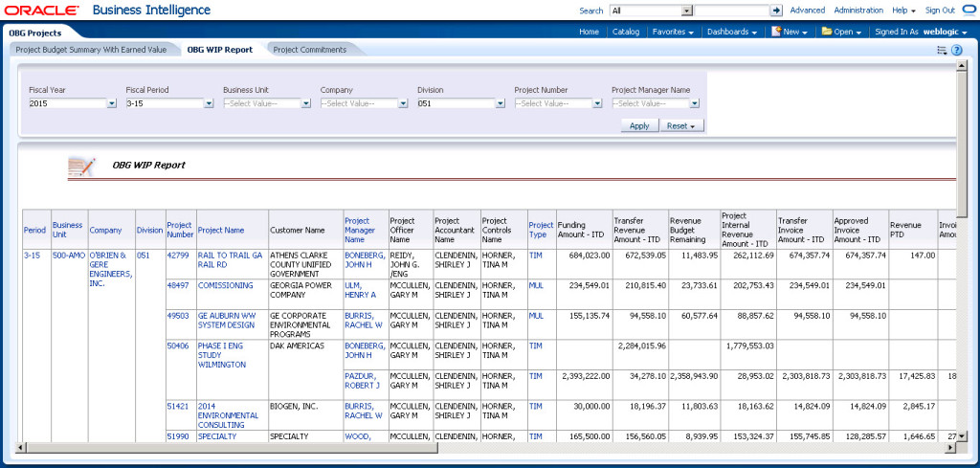The height and width of the screenshot is (468, 980).
Task: Expand the Division dropdown
Action: (x=500, y=103)
